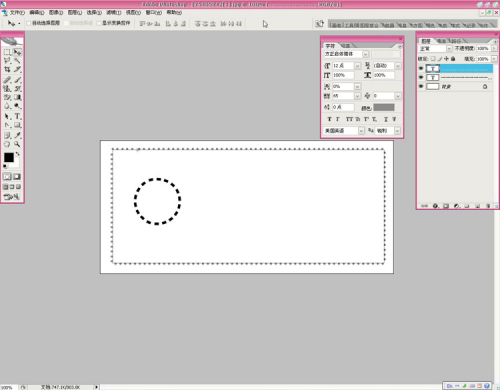500x390 pixels.
Task: Select the Pen tool
Action: [x=7, y=125]
